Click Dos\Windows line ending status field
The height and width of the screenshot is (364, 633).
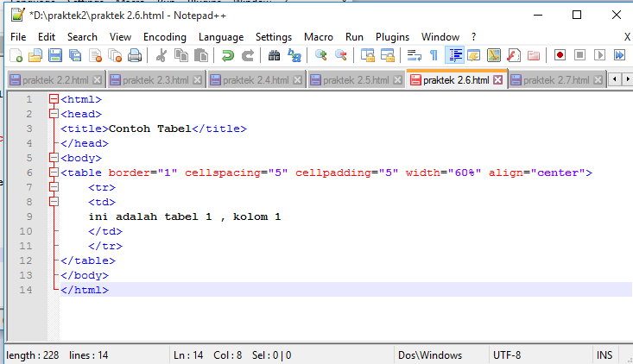click(441, 355)
